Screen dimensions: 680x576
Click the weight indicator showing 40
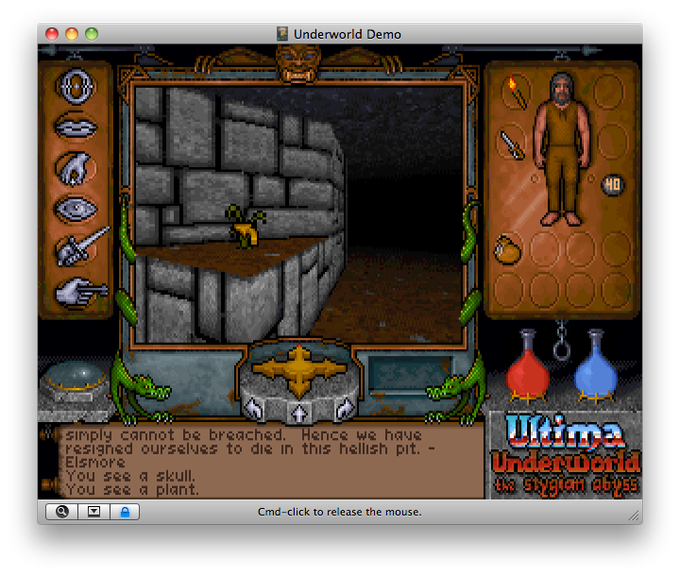[x=613, y=186]
